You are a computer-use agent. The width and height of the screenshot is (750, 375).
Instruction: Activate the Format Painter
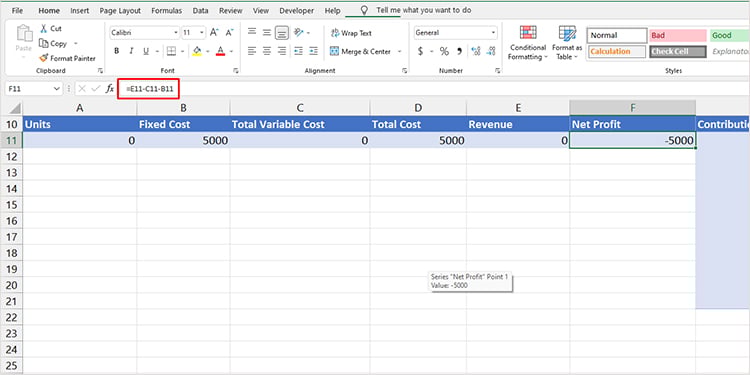67,58
